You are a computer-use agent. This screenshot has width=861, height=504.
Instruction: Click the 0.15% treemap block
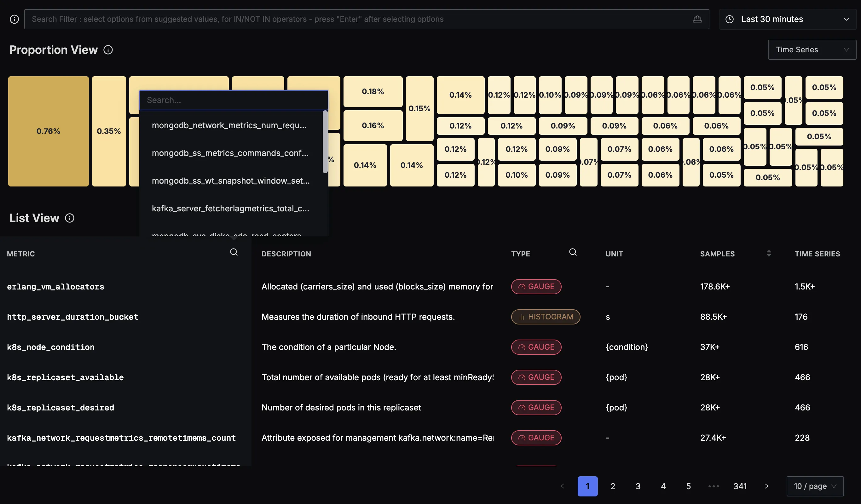coord(419,109)
